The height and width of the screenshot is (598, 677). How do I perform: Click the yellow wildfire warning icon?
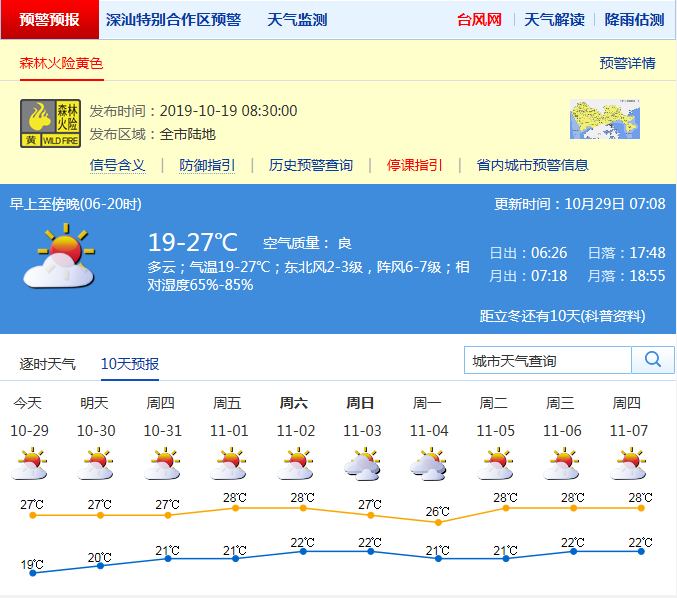(x=51, y=124)
